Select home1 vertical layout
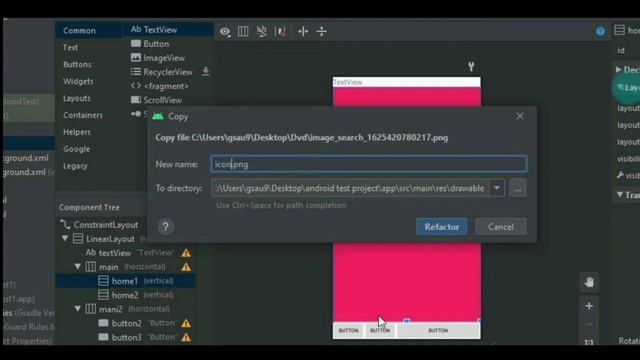The width and height of the screenshot is (640, 360). pos(125,281)
